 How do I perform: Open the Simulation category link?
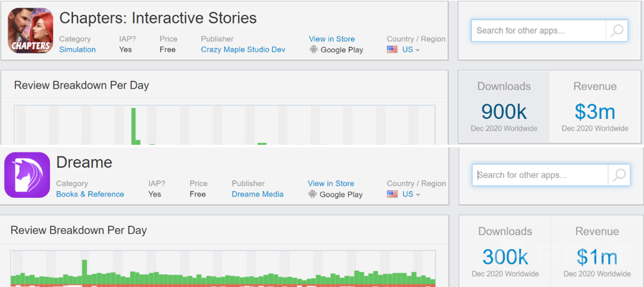[77, 50]
